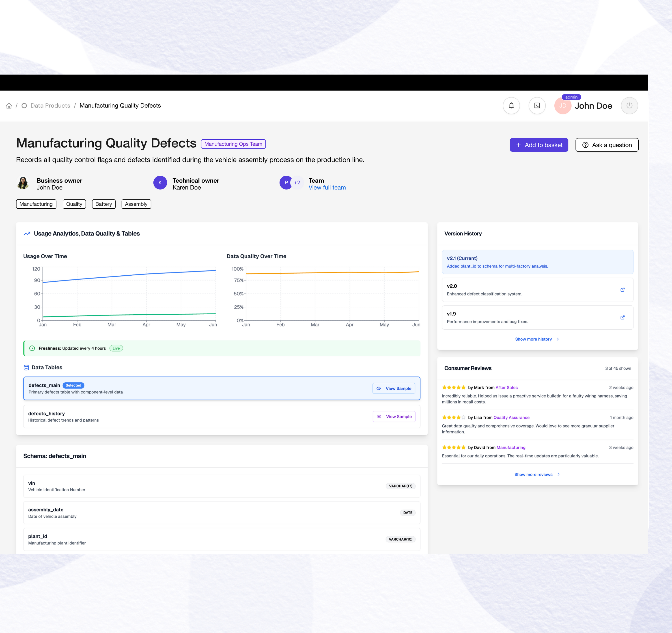Open the notifications bell
The height and width of the screenshot is (633, 672).
(511, 106)
